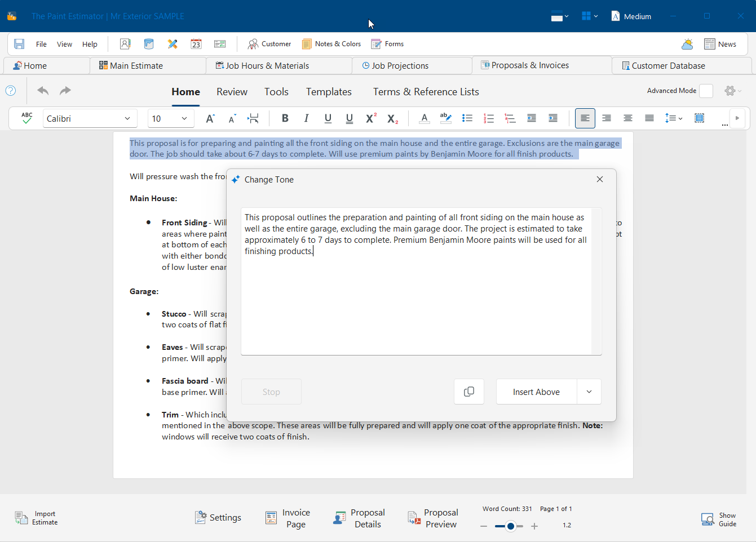Click the Insert Above button
756x542 pixels.
536,392
